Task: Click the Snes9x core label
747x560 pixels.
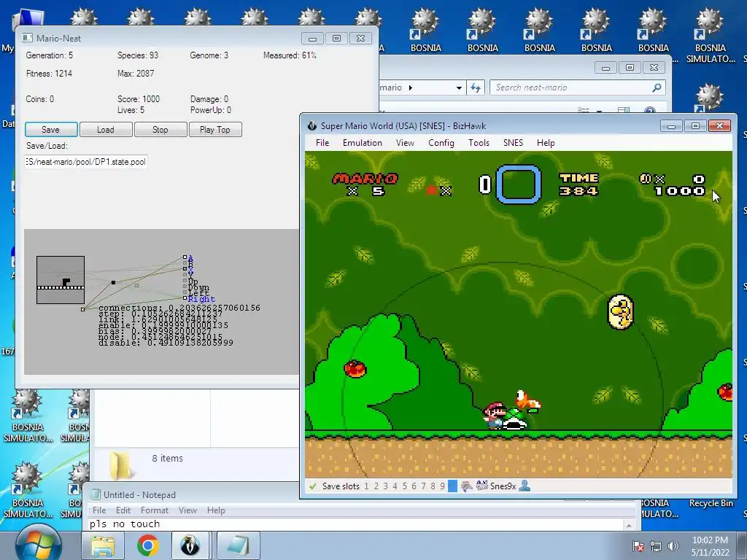Action: pos(503,486)
